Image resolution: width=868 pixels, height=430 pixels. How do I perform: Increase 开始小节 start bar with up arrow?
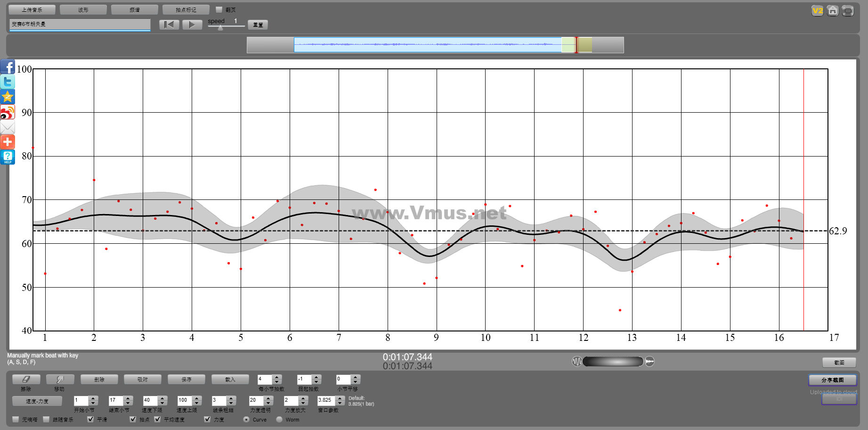[x=93, y=398]
